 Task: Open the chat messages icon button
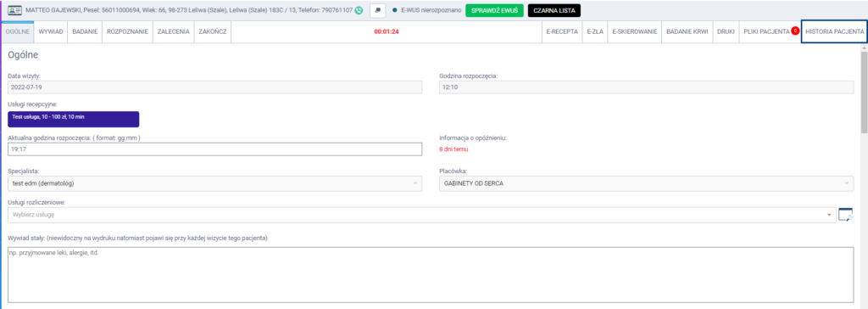[x=377, y=10]
